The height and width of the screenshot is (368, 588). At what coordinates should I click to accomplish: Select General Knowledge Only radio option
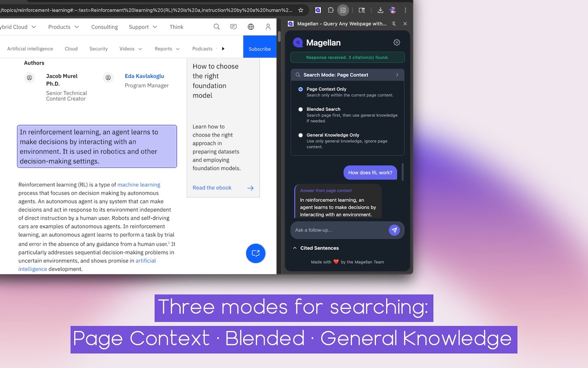pyautogui.click(x=300, y=135)
